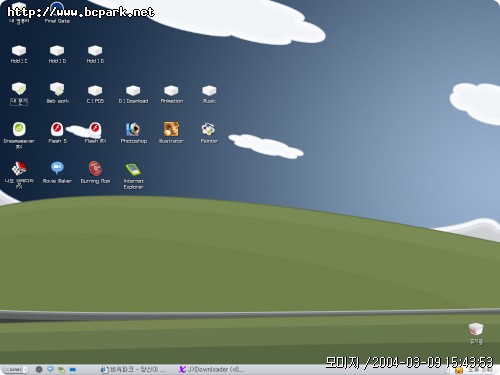Click the gray round quick launch icon
The height and width of the screenshot is (375, 500).
coord(39,369)
